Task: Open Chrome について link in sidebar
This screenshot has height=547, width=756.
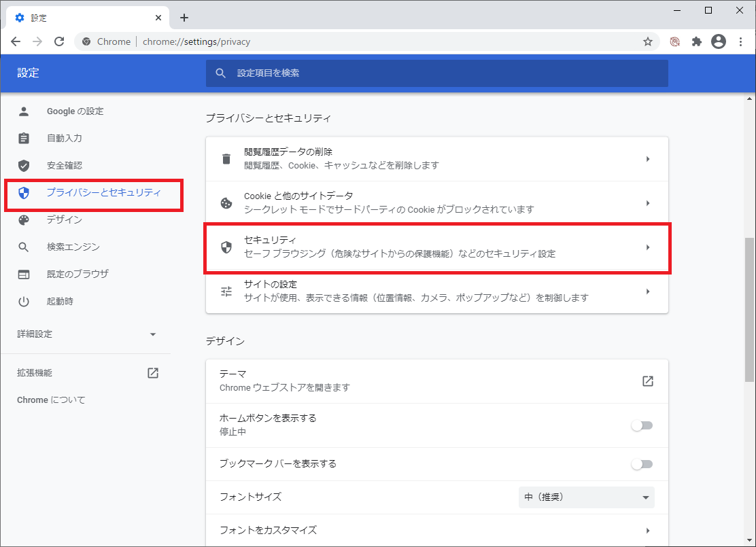Action: point(52,400)
